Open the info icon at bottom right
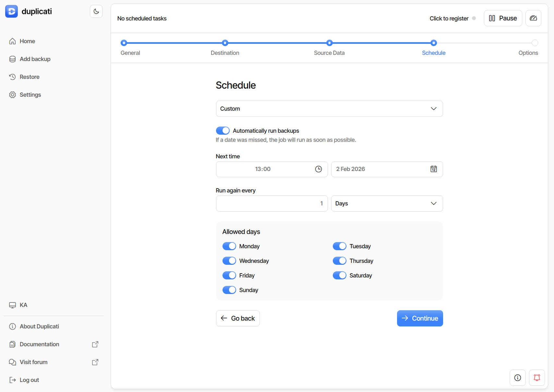Image resolution: width=554 pixels, height=392 pixels. tap(518, 378)
